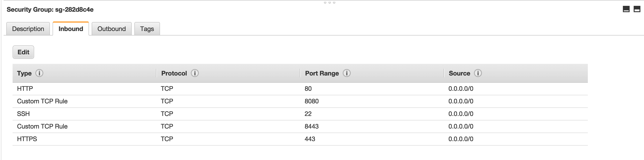Click the Source column info icon
Screen dimensions: 644x160
tap(478, 73)
